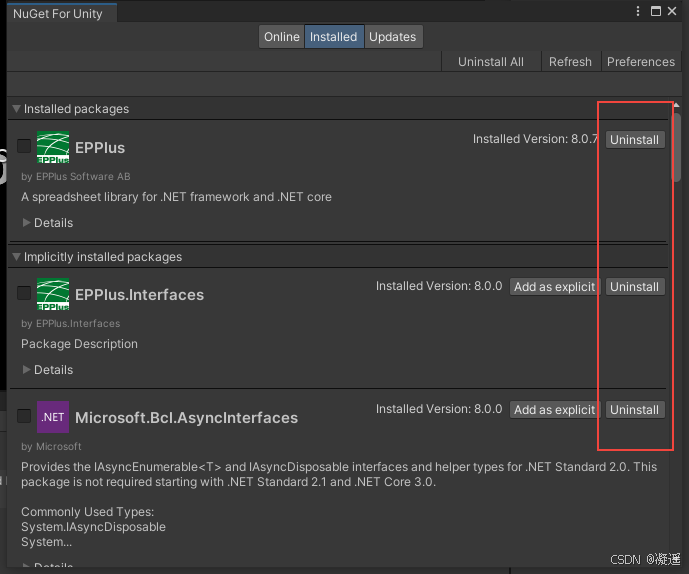Click 'Package Description' text under EPPlus.Interfaces
Image resolution: width=689 pixels, height=574 pixels.
coord(80,344)
